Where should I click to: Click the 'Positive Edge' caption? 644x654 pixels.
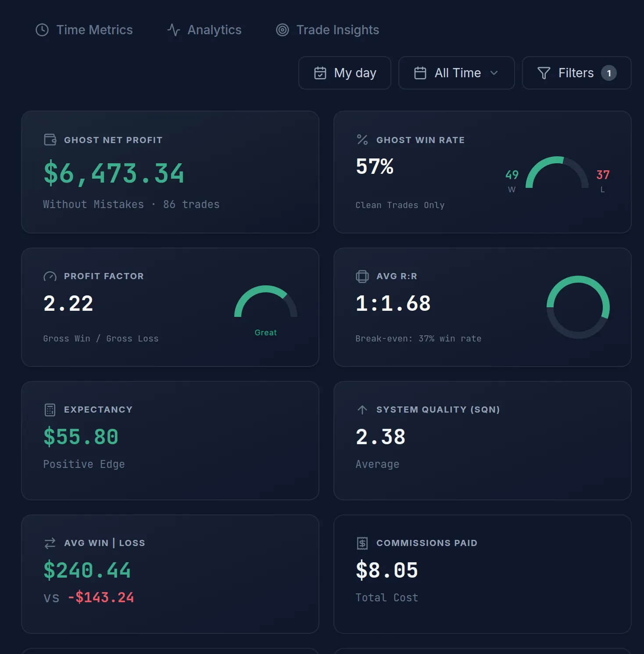(x=84, y=464)
